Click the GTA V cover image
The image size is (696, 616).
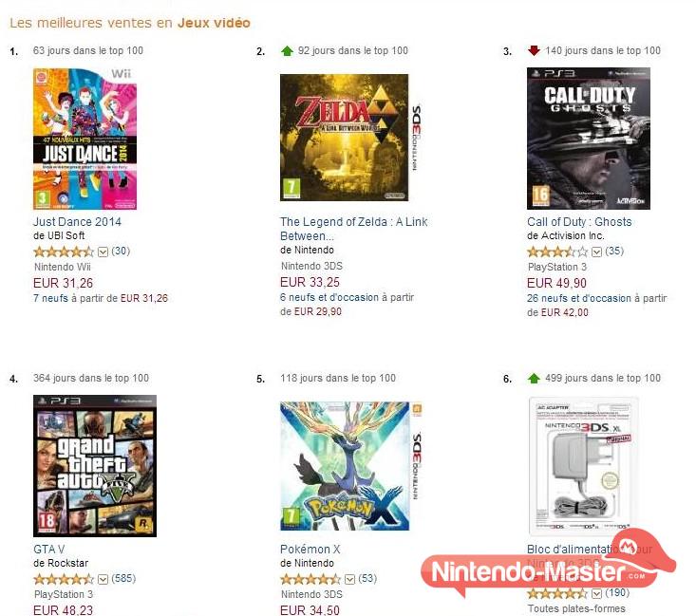point(95,466)
